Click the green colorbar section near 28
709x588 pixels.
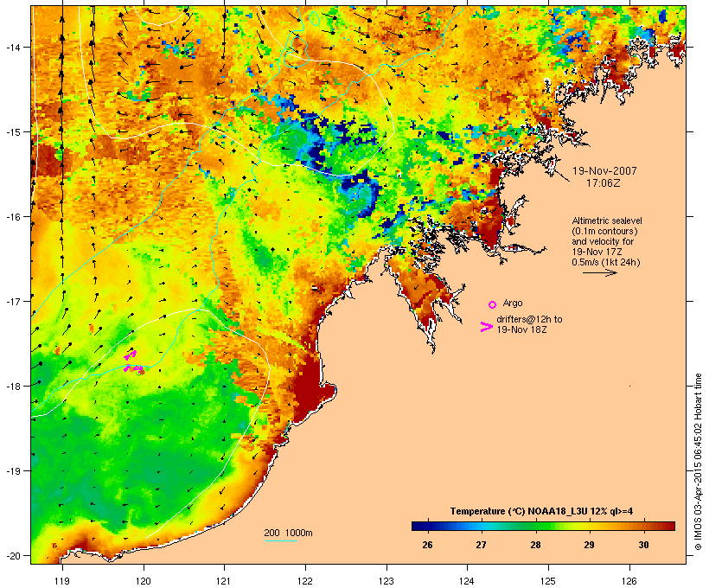coord(535,526)
